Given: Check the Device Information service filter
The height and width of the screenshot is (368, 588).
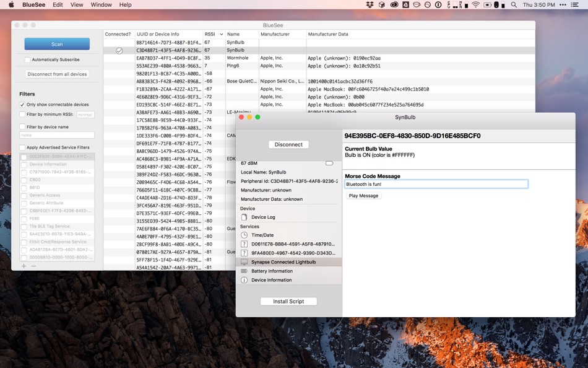Looking at the screenshot, I should (24, 164).
